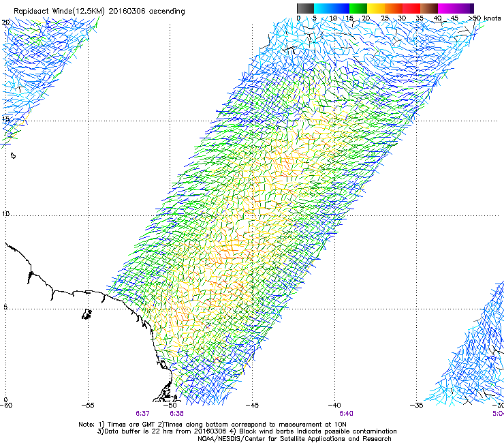Click the '-50' longitude label

(x=171, y=406)
